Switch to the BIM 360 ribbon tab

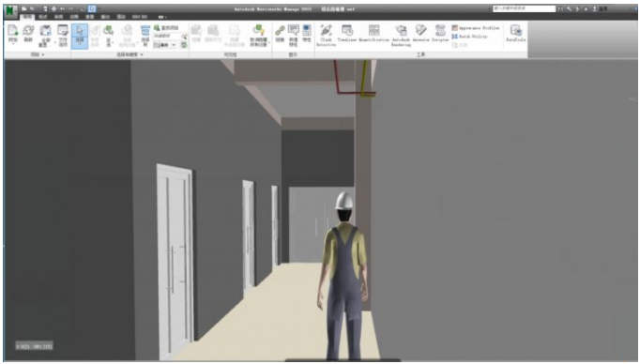(x=140, y=17)
